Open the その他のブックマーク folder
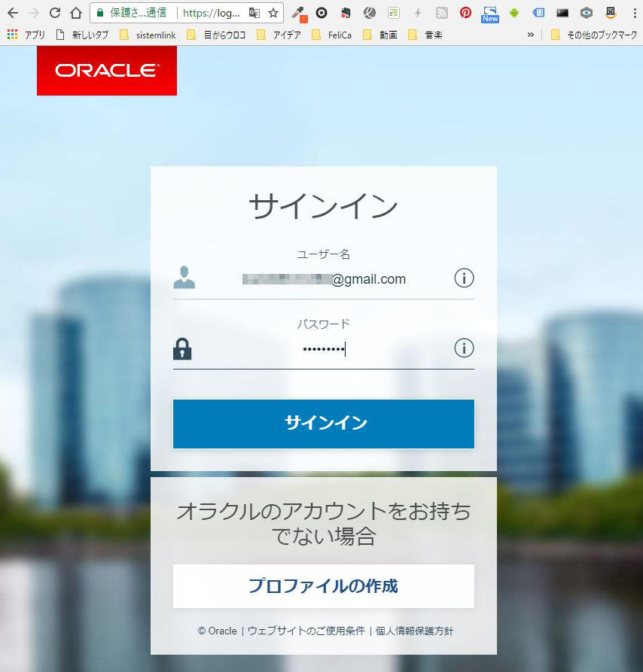This screenshot has width=643, height=672. point(594,35)
